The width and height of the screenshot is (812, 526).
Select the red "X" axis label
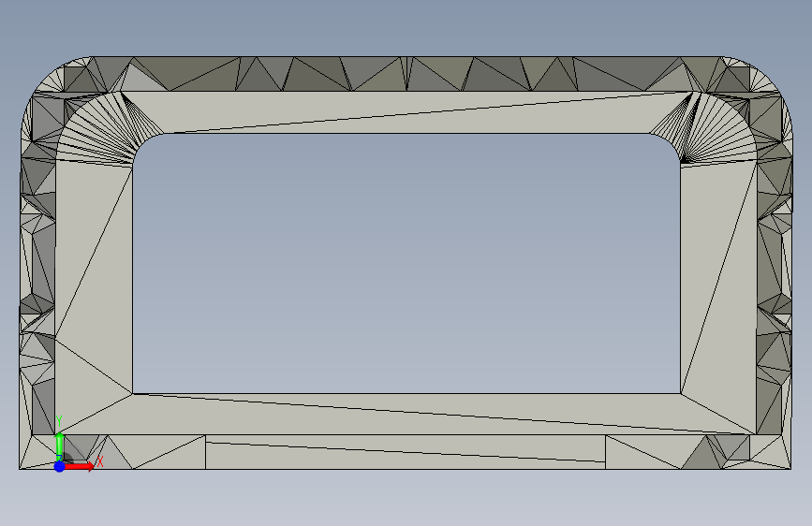pyautogui.click(x=100, y=461)
